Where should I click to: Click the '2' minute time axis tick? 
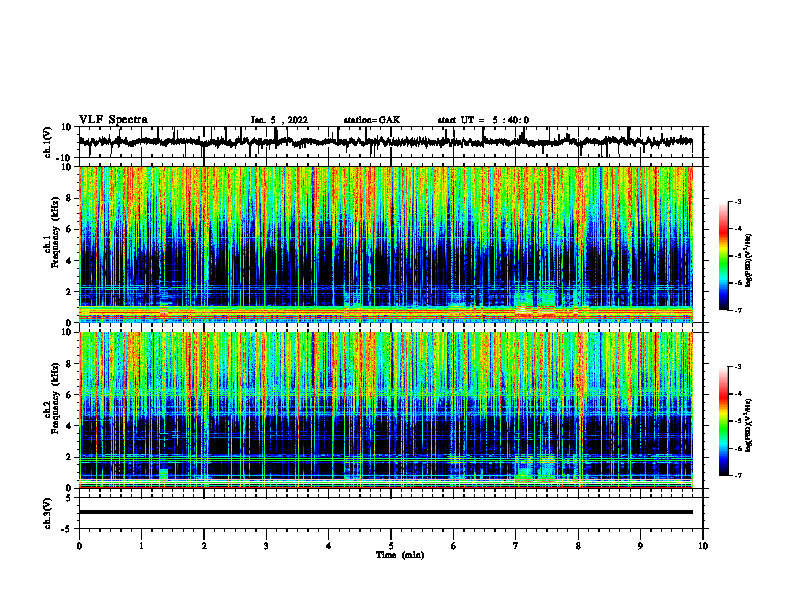pos(204,546)
